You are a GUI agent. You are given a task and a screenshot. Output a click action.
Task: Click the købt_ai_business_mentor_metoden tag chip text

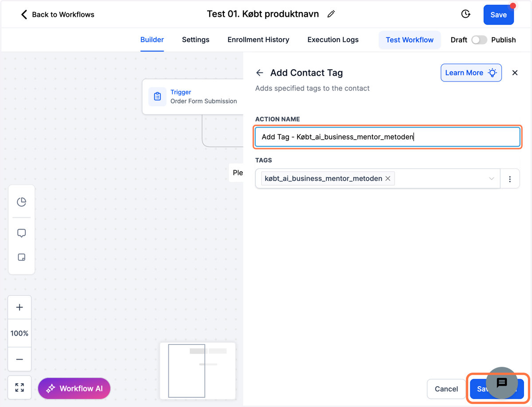tap(323, 178)
